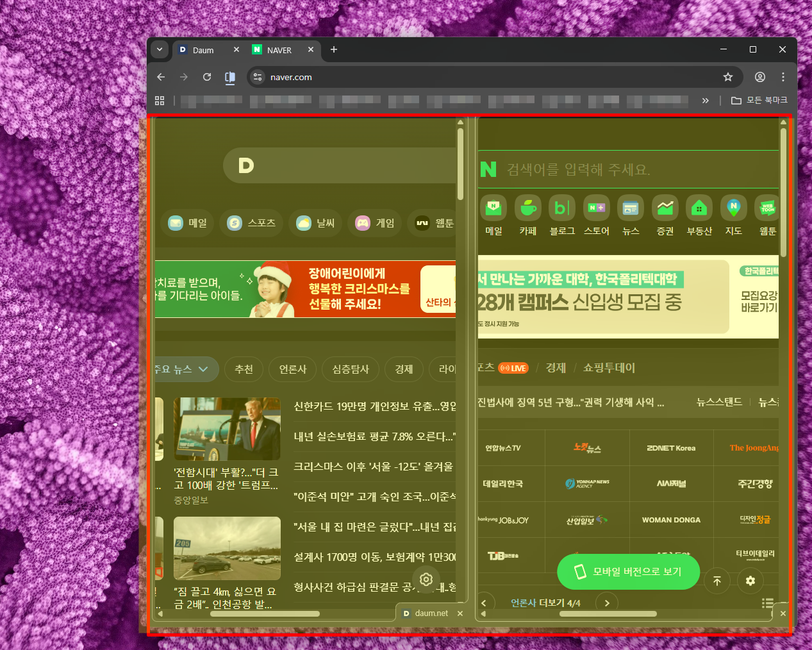Select the 심층탐사 news tab on Daum
This screenshot has height=650, width=812.
(x=351, y=369)
